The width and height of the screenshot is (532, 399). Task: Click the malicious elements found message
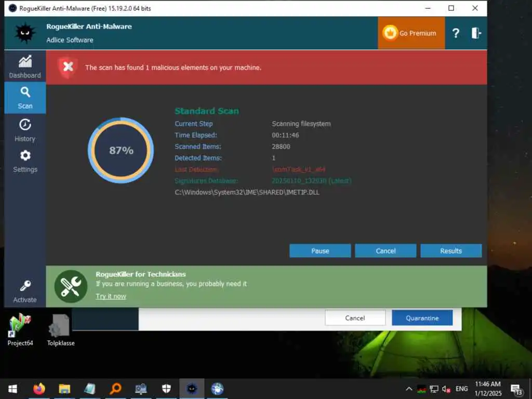point(173,68)
